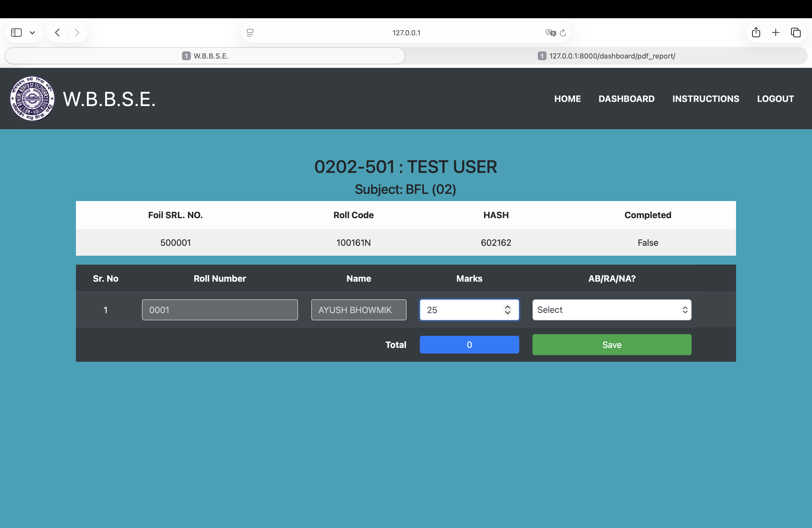
Task: Toggle the Safari sidebar icon
Action: (16, 33)
